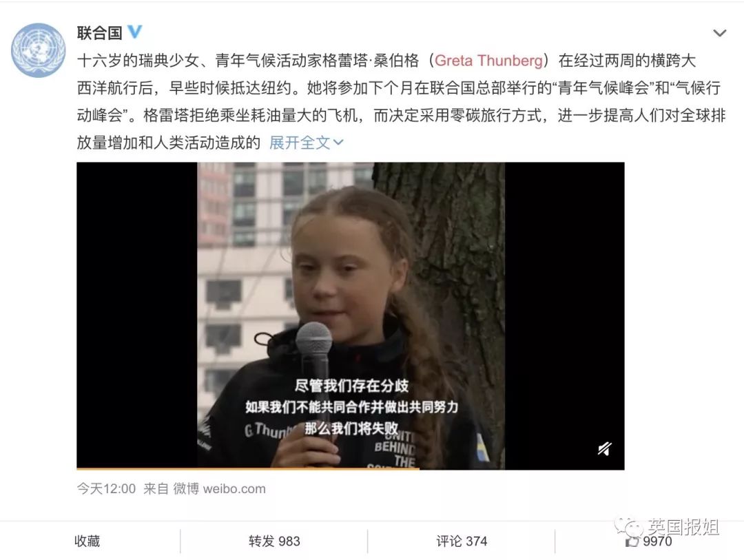The height and width of the screenshot is (560, 744).
Task: Click the left black letterbox of the video
Action: coord(136,315)
